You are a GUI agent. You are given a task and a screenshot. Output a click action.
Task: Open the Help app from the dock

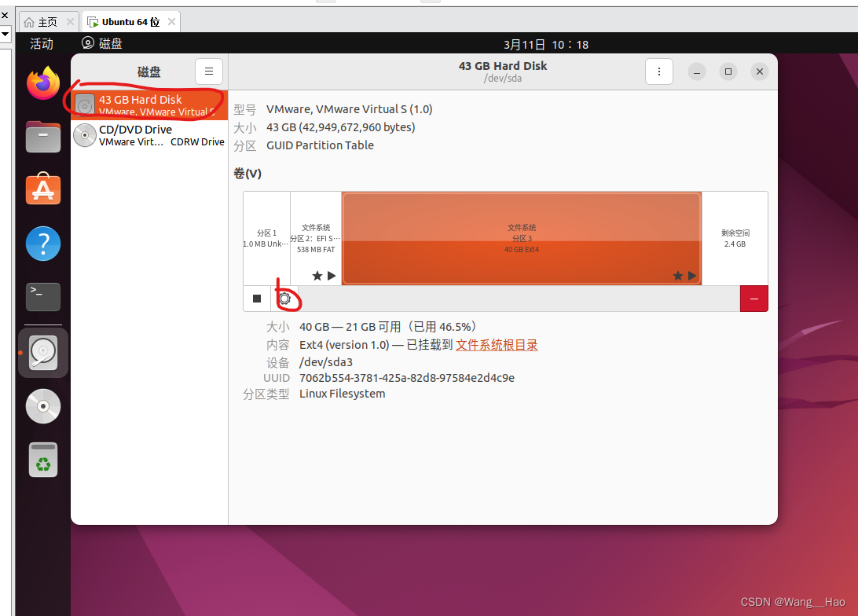[x=42, y=244]
